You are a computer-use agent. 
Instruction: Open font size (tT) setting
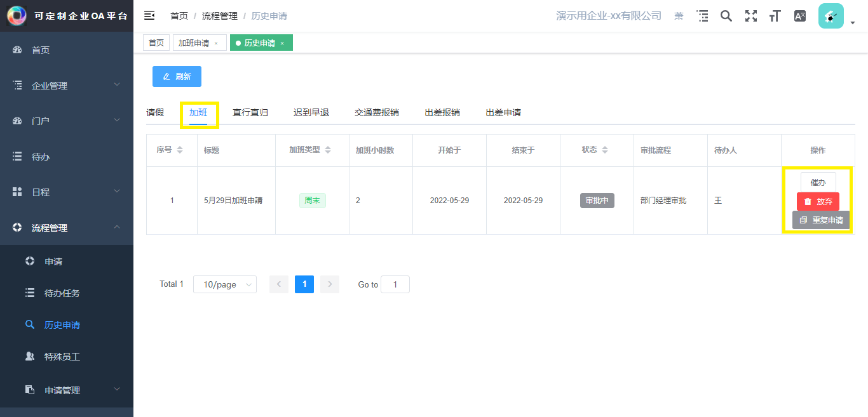[x=775, y=16]
